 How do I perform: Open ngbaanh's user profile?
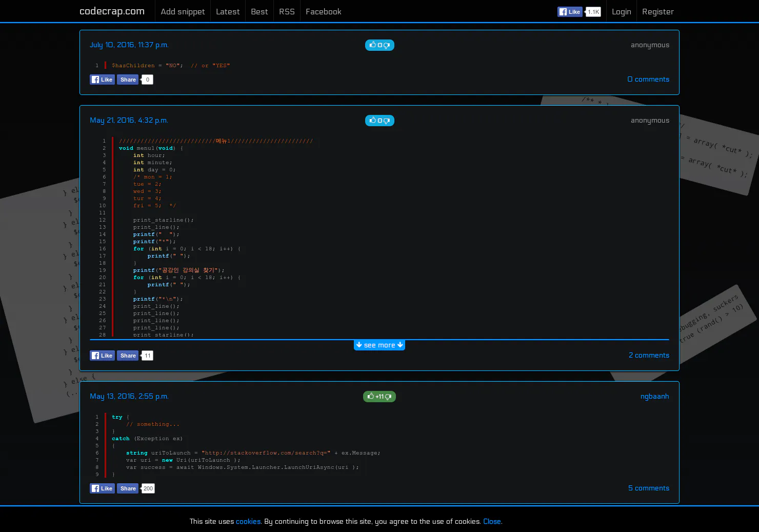(654, 396)
